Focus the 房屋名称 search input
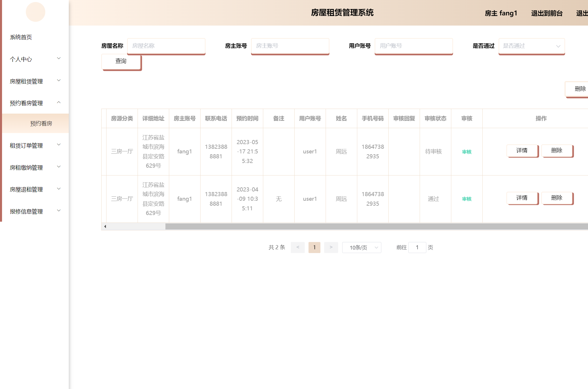Viewport: 588px width, 389px height. tap(166, 46)
